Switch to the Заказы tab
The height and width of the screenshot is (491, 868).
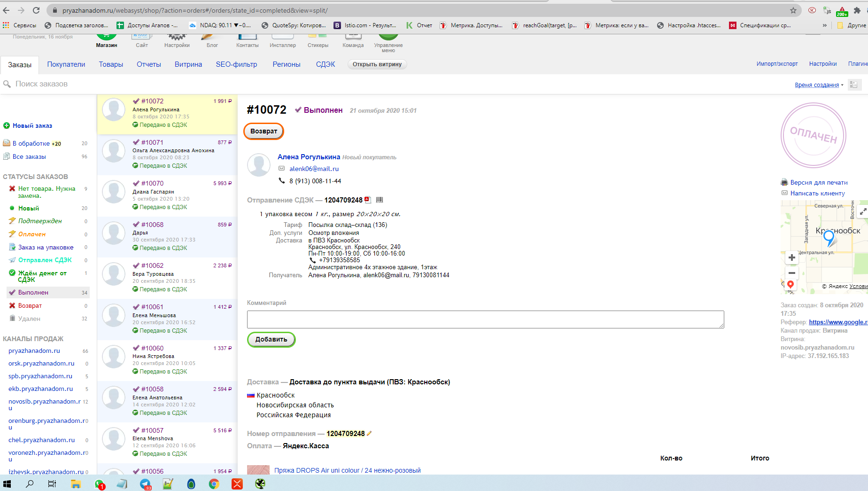click(x=20, y=65)
